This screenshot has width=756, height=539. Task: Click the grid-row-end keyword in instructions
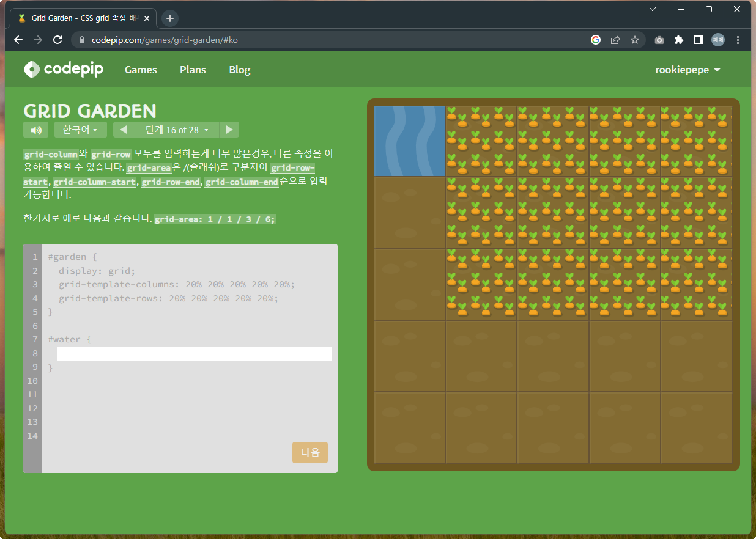(x=171, y=182)
